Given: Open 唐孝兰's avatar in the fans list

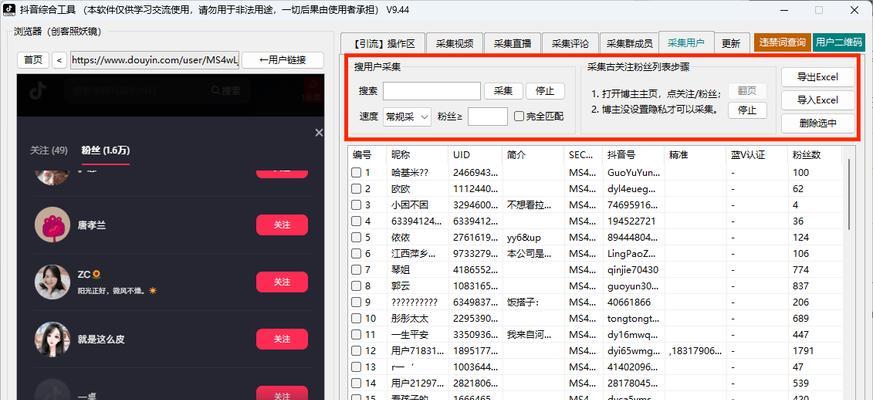Looking at the screenshot, I should pyautogui.click(x=52, y=225).
